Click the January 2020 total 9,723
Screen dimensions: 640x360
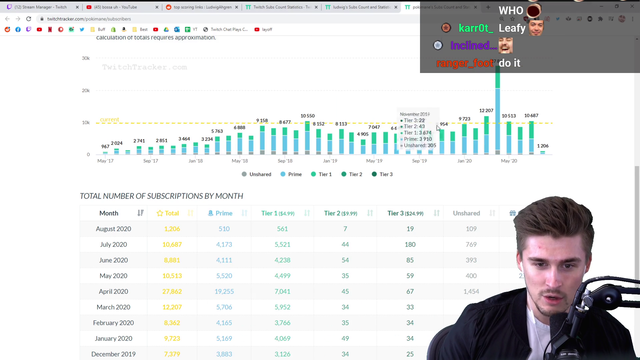click(x=172, y=338)
